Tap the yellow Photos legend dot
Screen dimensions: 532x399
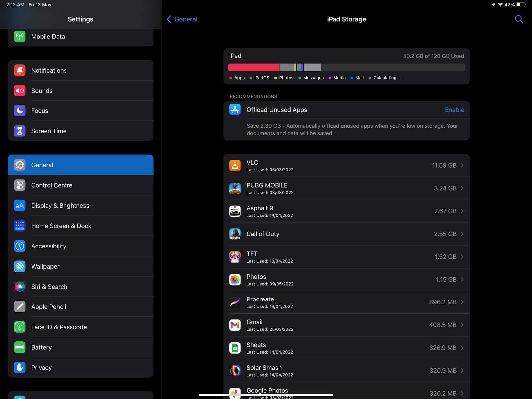click(275, 78)
